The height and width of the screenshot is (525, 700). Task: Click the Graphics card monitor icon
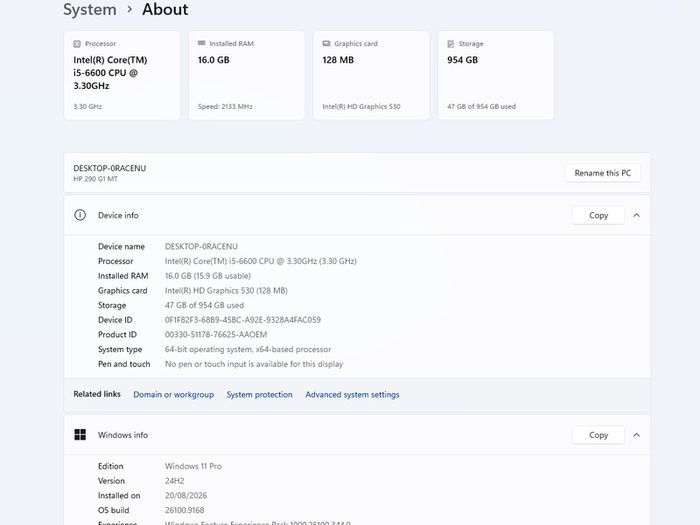pyautogui.click(x=326, y=43)
